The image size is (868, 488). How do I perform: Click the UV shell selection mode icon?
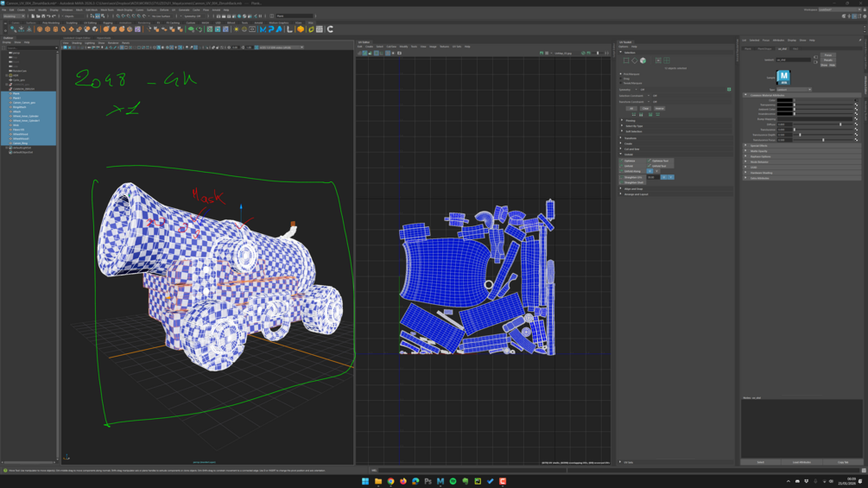click(667, 60)
